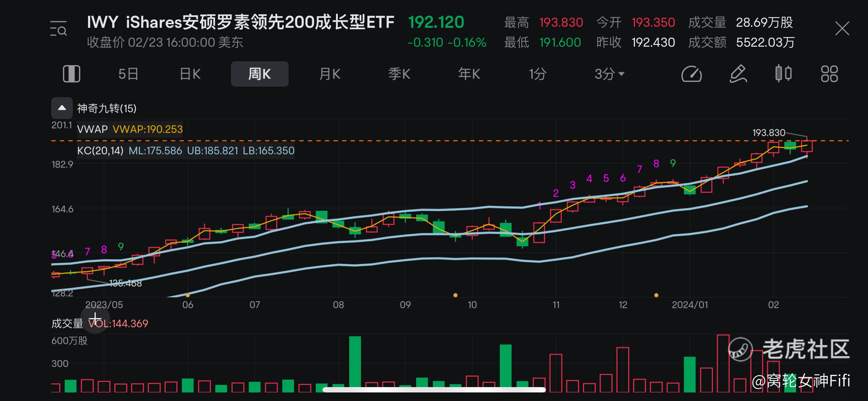Select the 季K quarterly tab
The width and height of the screenshot is (868, 401).
pos(399,74)
